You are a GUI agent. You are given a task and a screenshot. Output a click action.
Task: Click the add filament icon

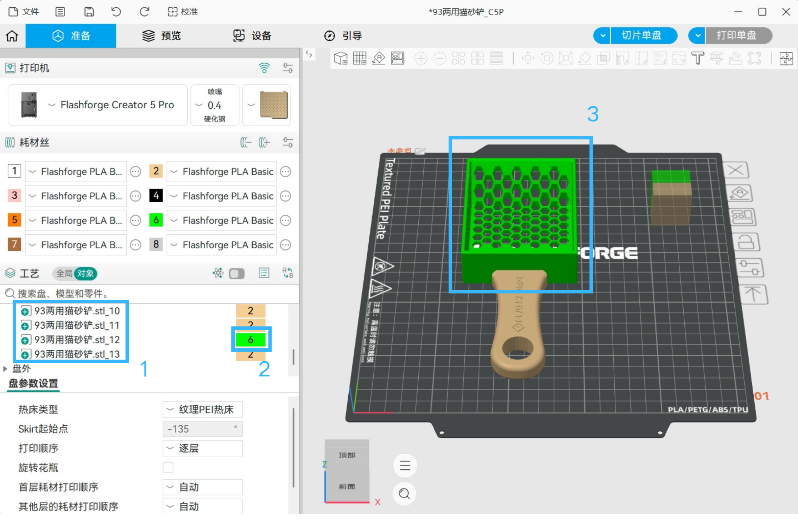[264, 142]
